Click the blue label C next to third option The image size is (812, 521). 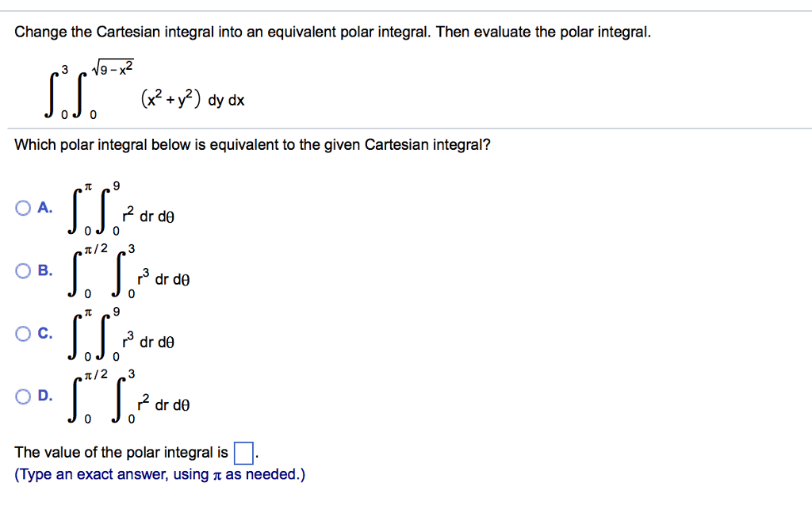[x=43, y=334]
